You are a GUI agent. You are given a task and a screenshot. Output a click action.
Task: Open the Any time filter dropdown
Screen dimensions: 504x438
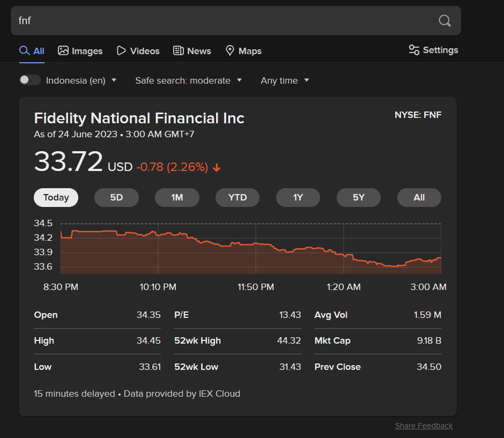(285, 81)
